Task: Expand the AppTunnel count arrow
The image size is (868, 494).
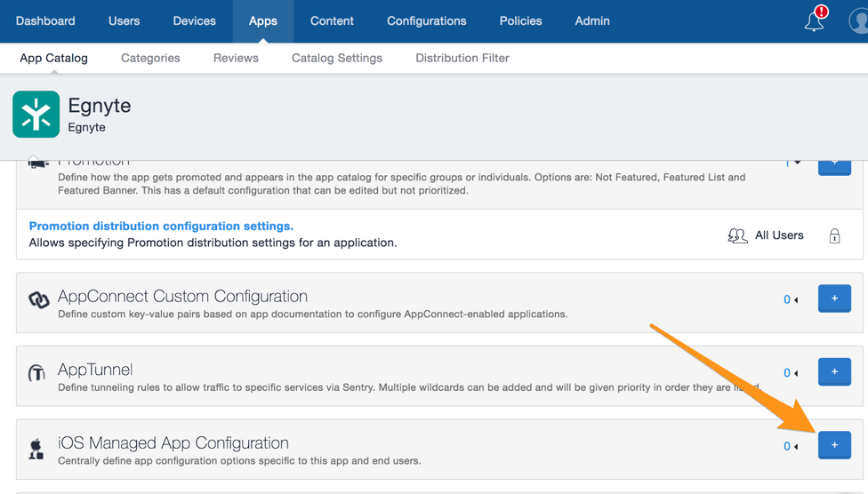Action: pos(796,373)
